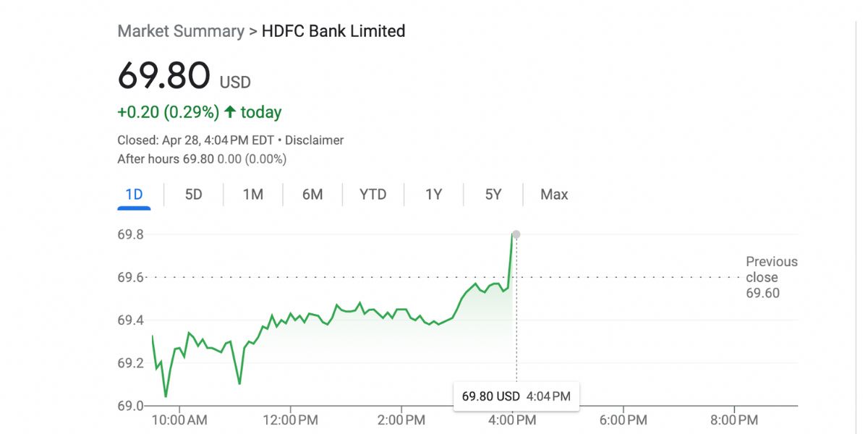Click the After hours 69.80 line

[202, 158]
